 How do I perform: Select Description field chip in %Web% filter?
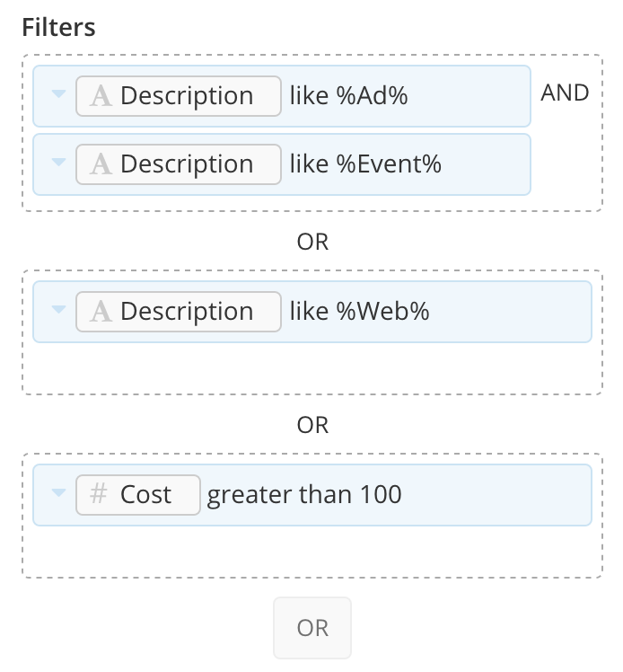pyautogui.click(x=179, y=312)
